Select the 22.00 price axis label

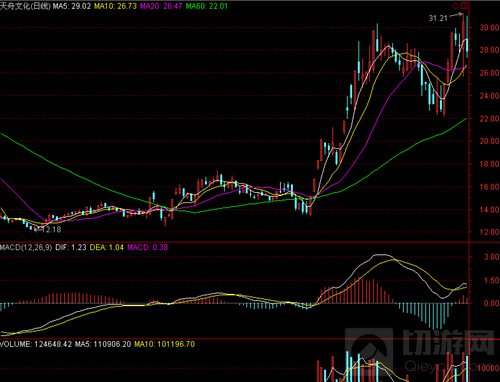489,119
